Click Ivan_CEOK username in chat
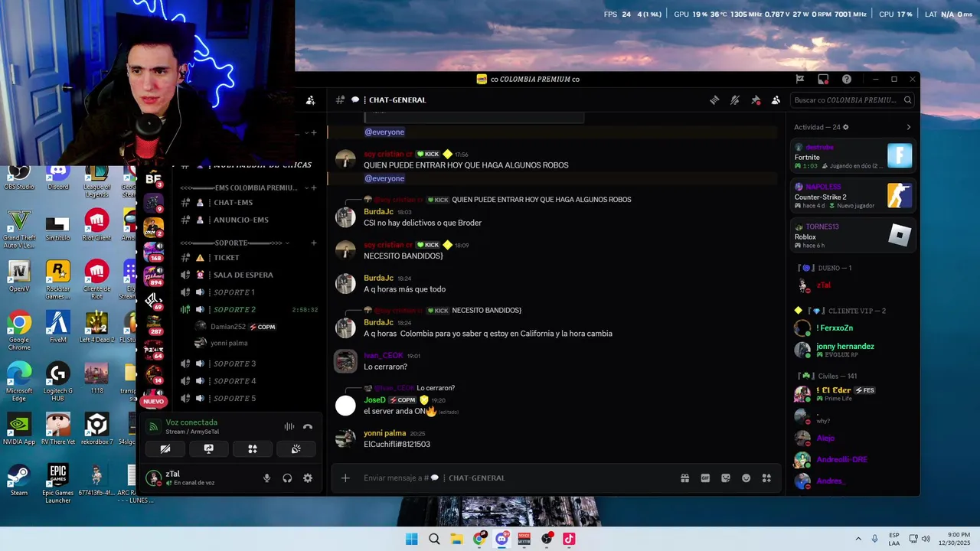 click(383, 356)
